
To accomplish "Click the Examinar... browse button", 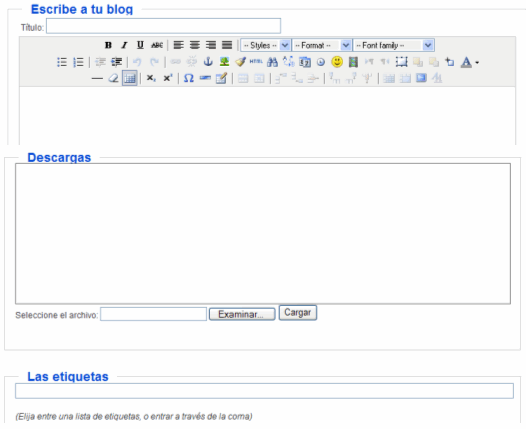I will [242, 314].
